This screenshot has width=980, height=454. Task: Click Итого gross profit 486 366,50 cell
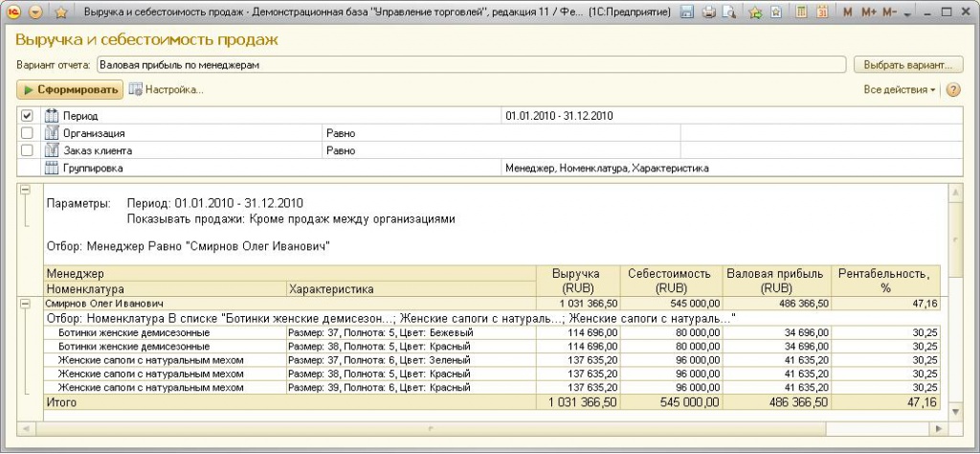777,402
